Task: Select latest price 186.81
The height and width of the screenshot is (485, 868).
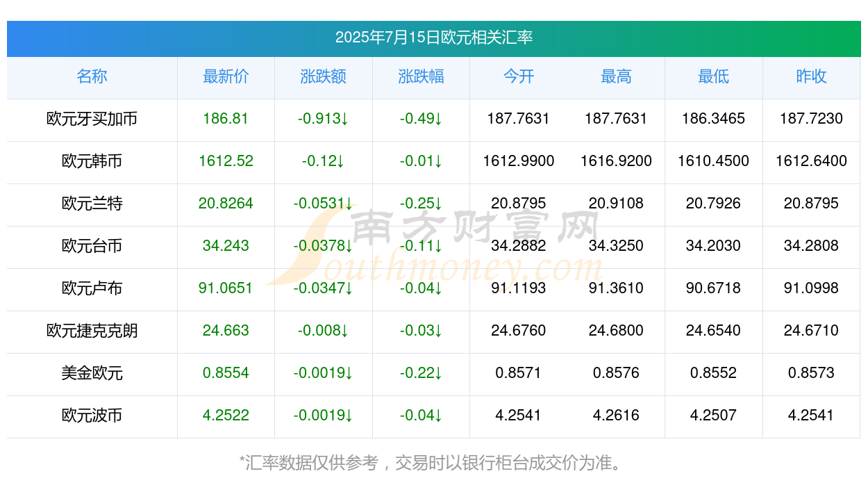Action: pos(226,119)
